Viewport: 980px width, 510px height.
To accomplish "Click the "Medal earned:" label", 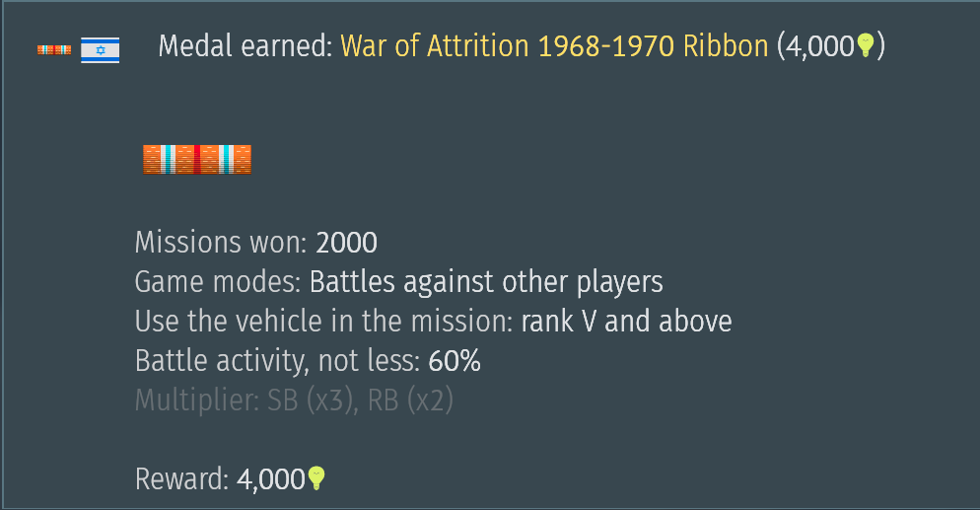I will point(245,46).
